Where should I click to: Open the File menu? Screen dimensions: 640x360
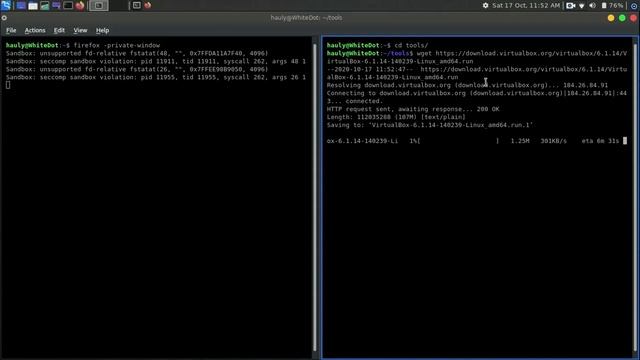(x=11, y=30)
